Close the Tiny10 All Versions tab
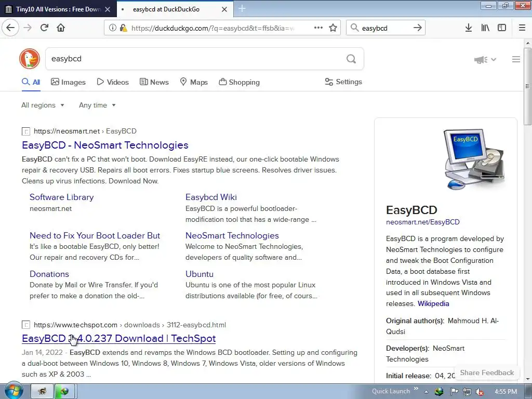 click(x=108, y=9)
